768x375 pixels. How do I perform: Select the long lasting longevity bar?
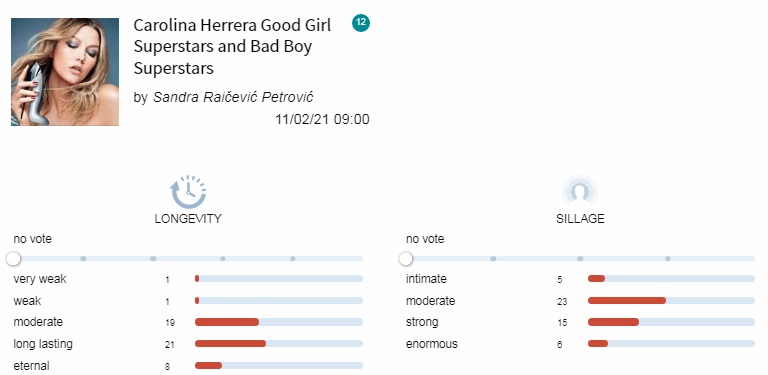(x=279, y=344)
